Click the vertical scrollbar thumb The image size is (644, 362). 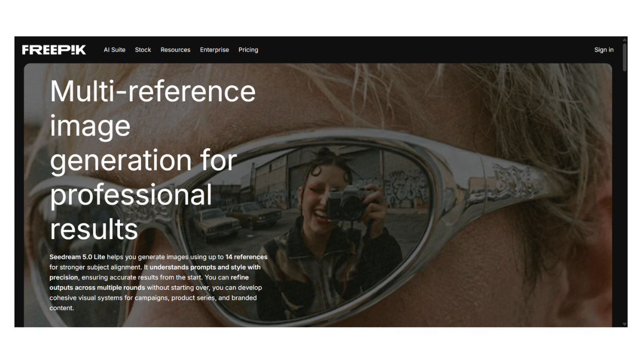tap(625, 57)
